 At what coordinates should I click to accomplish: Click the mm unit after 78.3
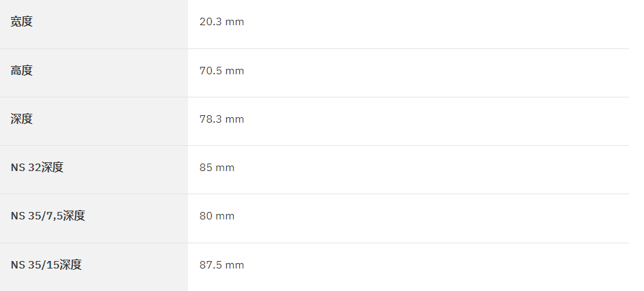[x=234, y=120]
